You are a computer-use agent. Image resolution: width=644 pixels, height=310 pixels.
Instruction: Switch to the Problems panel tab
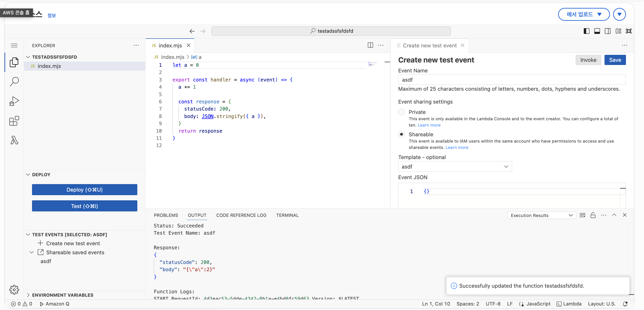point(166,215)
